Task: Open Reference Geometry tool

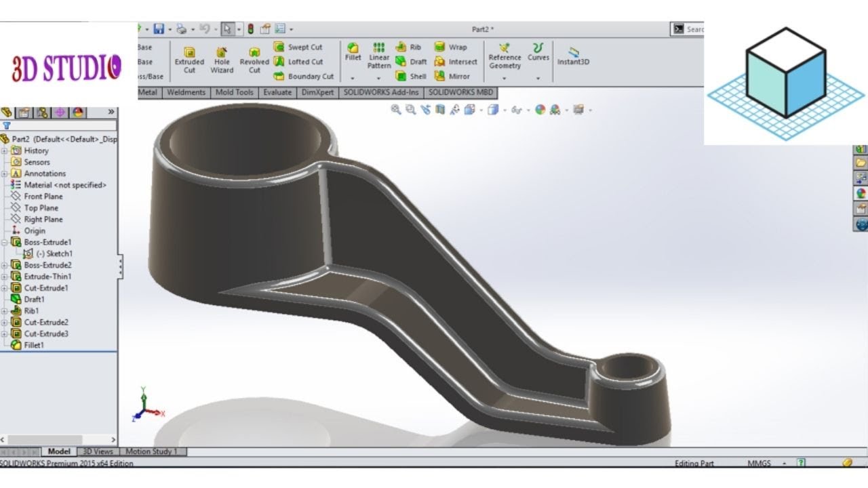Action: pos(505,56)
